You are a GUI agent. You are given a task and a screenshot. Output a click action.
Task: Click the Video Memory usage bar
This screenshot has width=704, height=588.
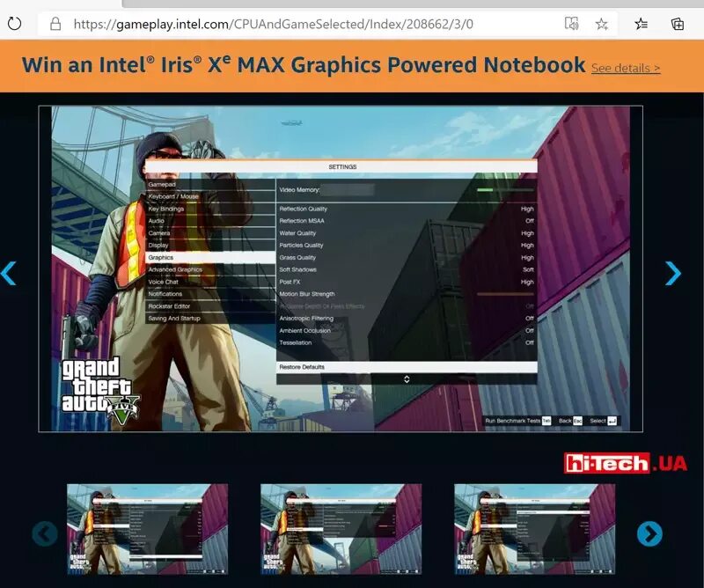point(505,190)
